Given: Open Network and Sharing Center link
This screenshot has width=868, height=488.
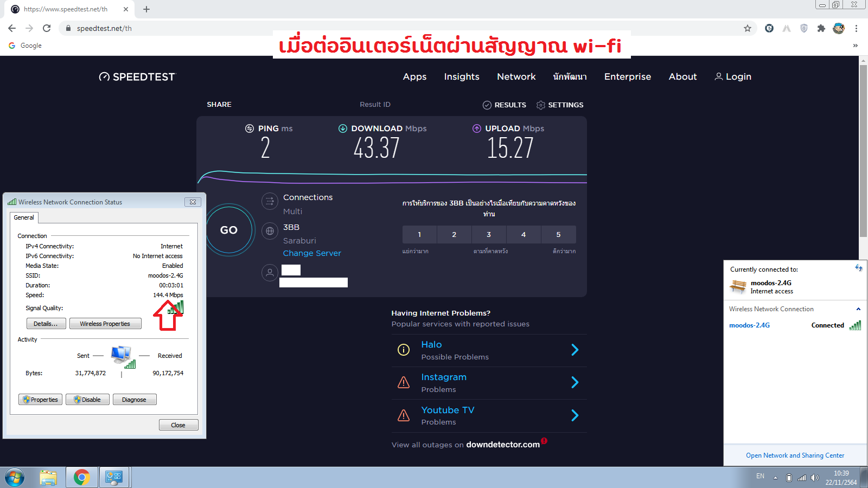Looking at the screenshot, I should [795, 455].
